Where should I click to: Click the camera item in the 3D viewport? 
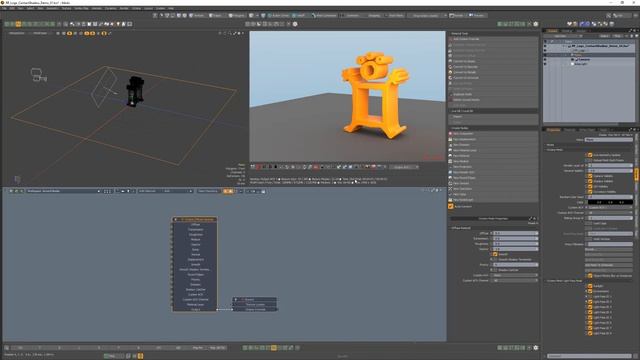click(x=38, y=75)
